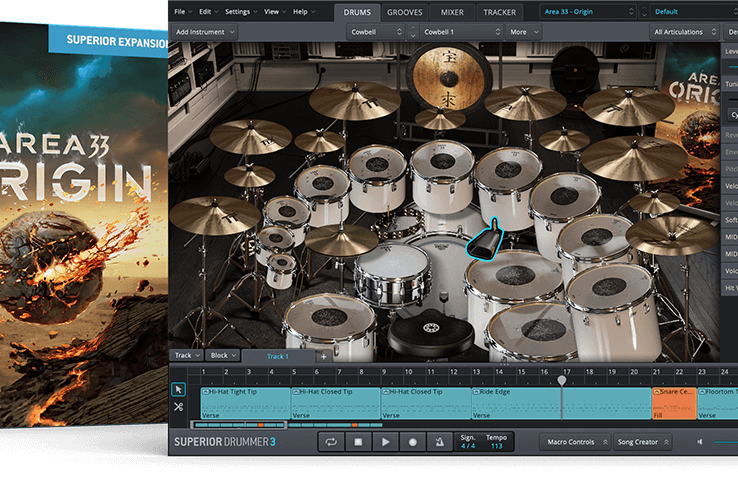Open the Edit menu
This screenshot has width=738, height=488.
208,12
